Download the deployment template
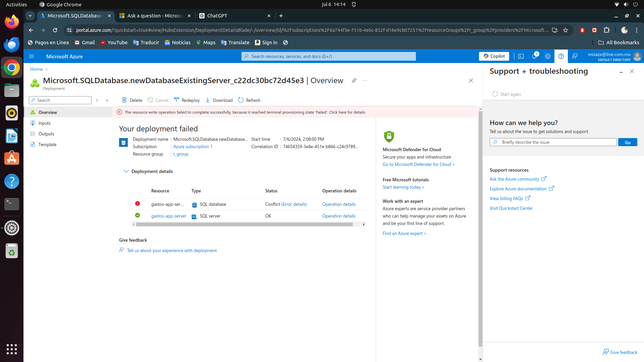The width and height of the screenshot is (644, 362). [219, 100]
